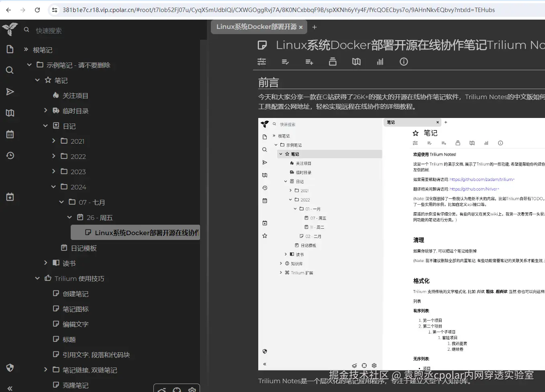
Task: Open the note map launcher icon
Action: (x=10, y=113)
